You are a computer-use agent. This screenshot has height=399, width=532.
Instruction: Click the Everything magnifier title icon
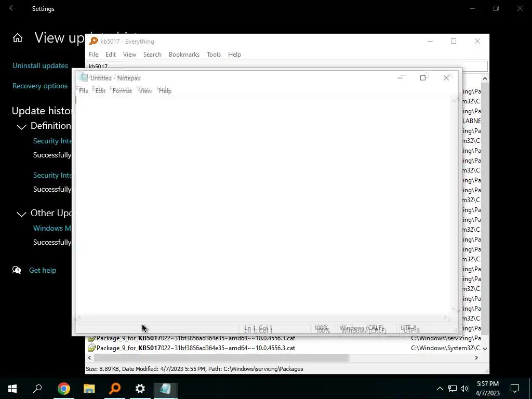coord(94,42)
